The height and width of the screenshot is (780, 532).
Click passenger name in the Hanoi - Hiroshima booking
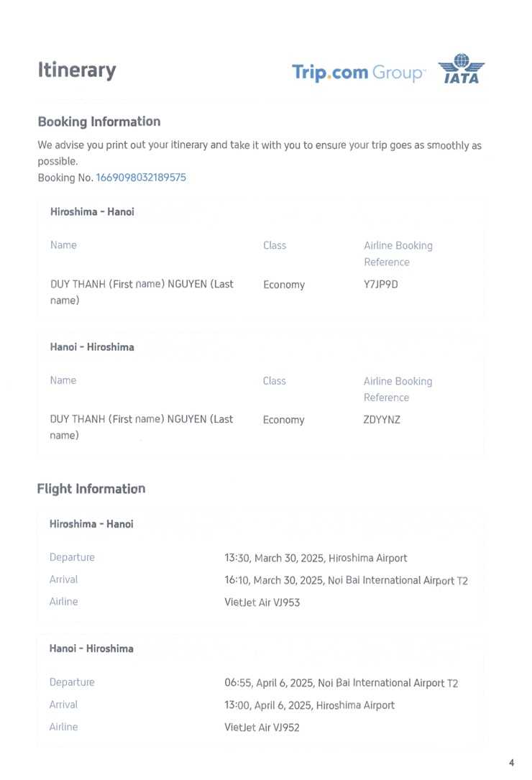[142, 426]
